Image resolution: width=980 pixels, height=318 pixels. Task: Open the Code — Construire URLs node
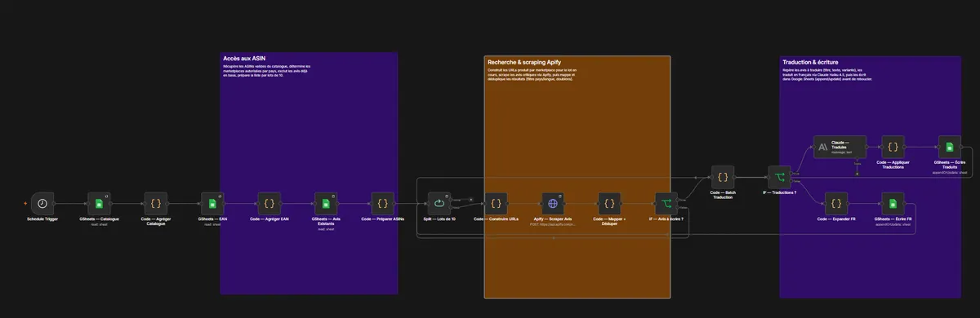(496, 204)
